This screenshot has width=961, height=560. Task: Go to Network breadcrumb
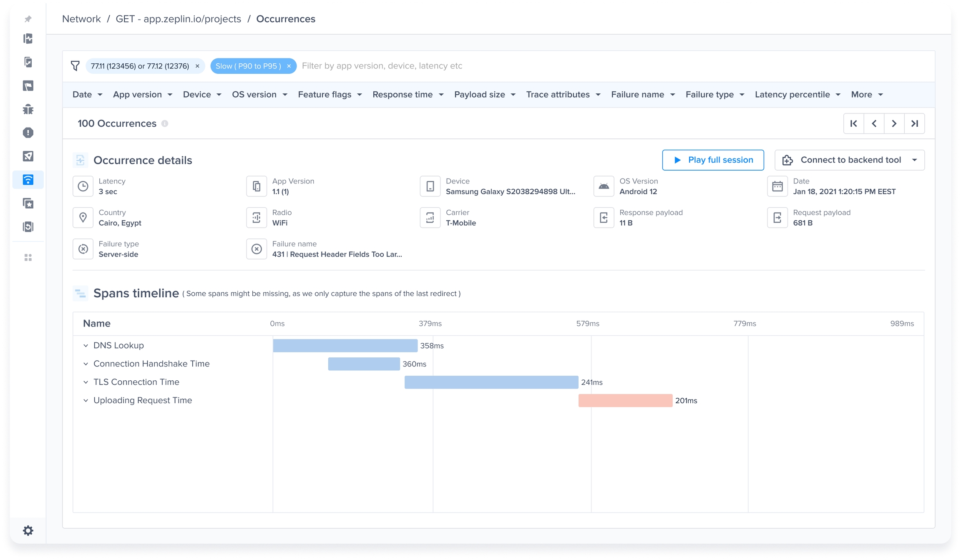click(x=81, y=19)
